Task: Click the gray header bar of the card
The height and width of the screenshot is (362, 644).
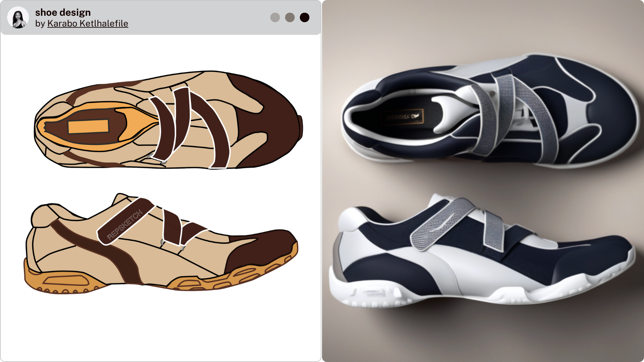Action: click(201, 17)
